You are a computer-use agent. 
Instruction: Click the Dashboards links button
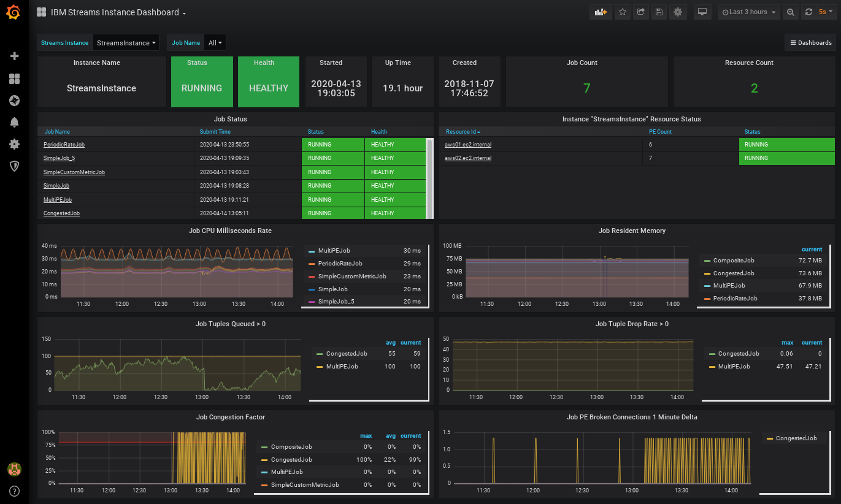pyautogui.click(x=810, y=42)
